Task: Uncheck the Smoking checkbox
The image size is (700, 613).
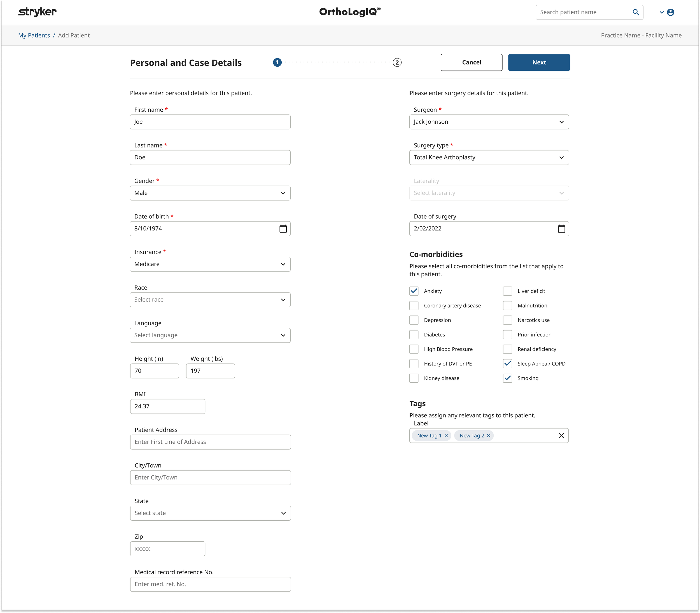Action: tap(507, 378)
